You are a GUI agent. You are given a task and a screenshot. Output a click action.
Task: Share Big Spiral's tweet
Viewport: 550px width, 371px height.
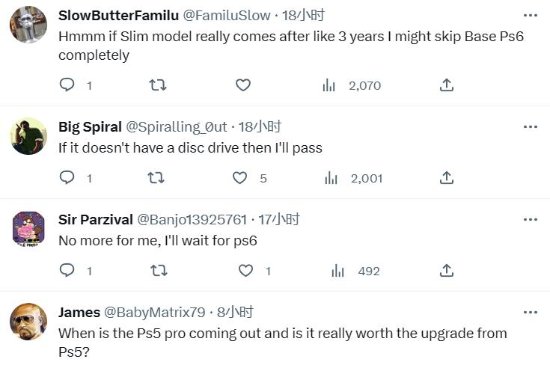(x=446, y=178)
